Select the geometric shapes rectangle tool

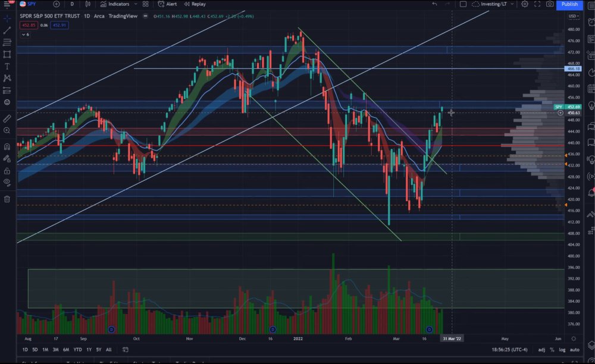point(7,54)
